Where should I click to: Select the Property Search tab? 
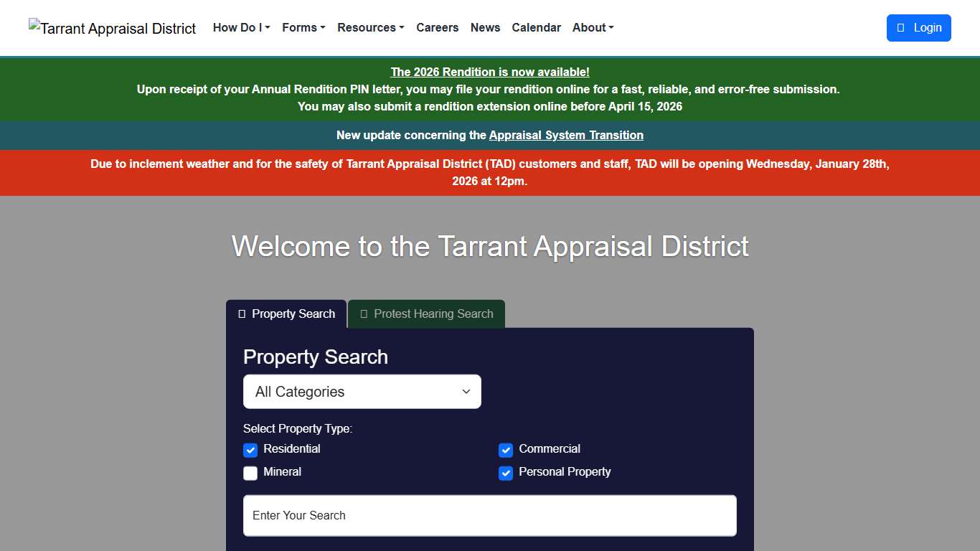point(286,314)
